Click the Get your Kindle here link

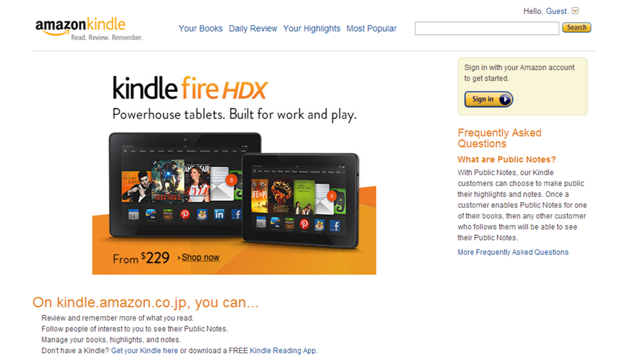click(144, 351)
